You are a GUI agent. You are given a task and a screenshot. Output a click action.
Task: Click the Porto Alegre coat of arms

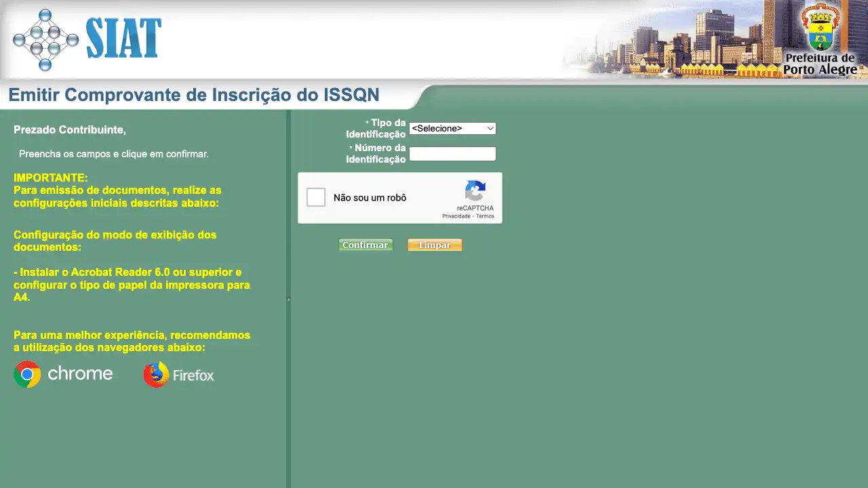820,27
